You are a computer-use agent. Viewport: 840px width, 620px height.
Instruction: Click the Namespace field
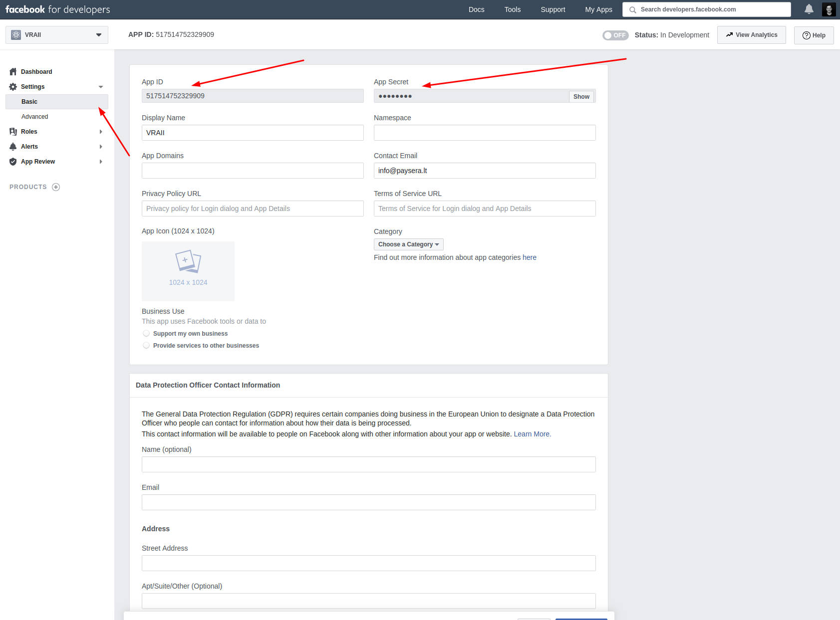pyautogui.click(x=485, y=133)
